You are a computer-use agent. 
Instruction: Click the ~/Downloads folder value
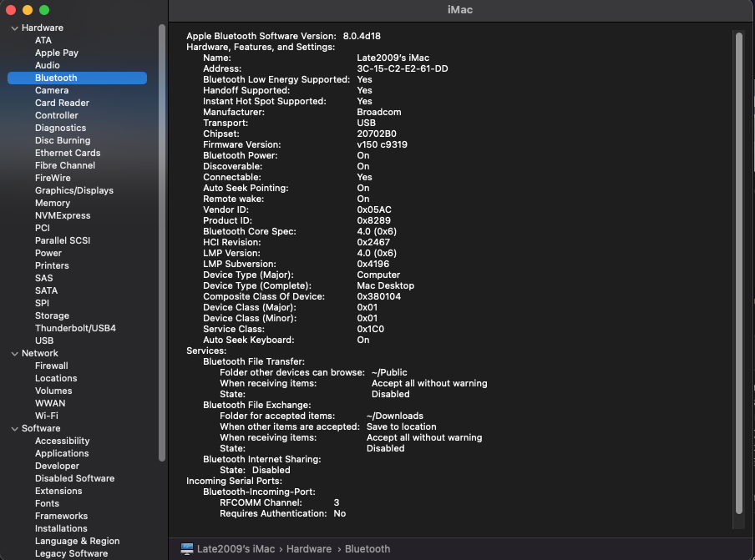pyautogui.click(x=395, y=416)
